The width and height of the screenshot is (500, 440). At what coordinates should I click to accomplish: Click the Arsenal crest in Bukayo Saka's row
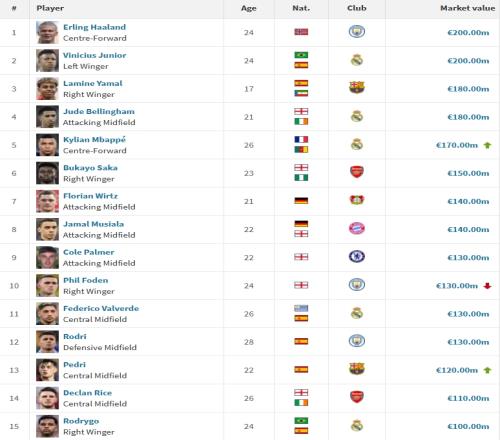pyautogui.click(x=357, y=172)
